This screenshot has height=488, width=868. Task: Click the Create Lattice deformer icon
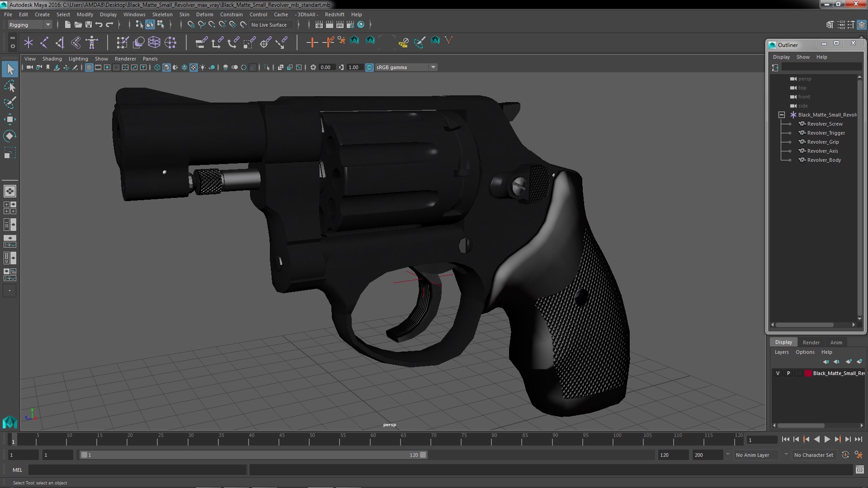point(154,42)
